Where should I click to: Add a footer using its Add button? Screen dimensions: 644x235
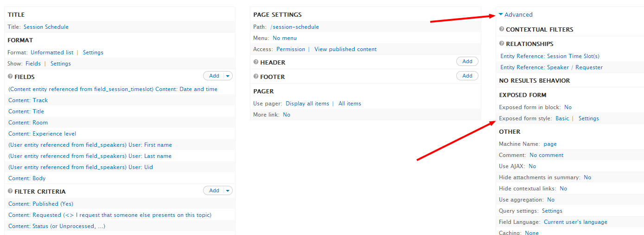pos(467,76)
